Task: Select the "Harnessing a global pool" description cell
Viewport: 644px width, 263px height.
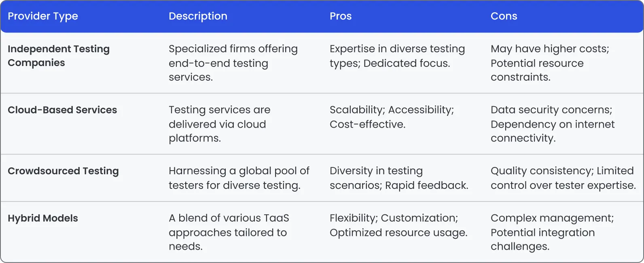Action: coord(239,178)
